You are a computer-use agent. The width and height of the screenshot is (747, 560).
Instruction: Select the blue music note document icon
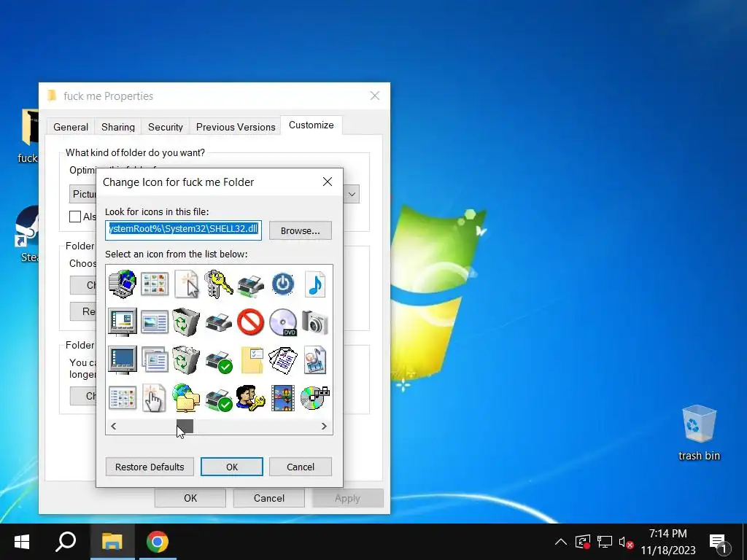pyautogui.click(x=315, y=284)
